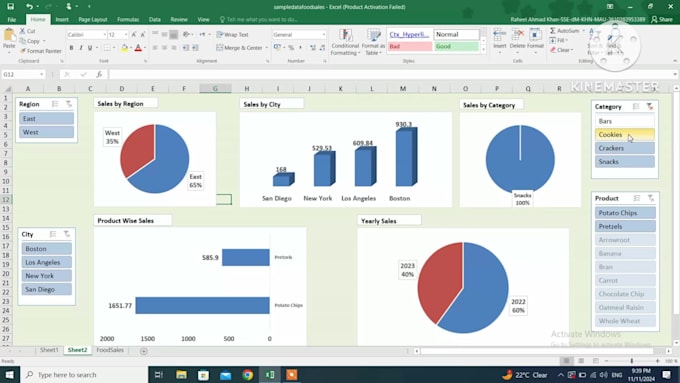Open the font size dropdown
680x383 pixels.
(126, 34)
